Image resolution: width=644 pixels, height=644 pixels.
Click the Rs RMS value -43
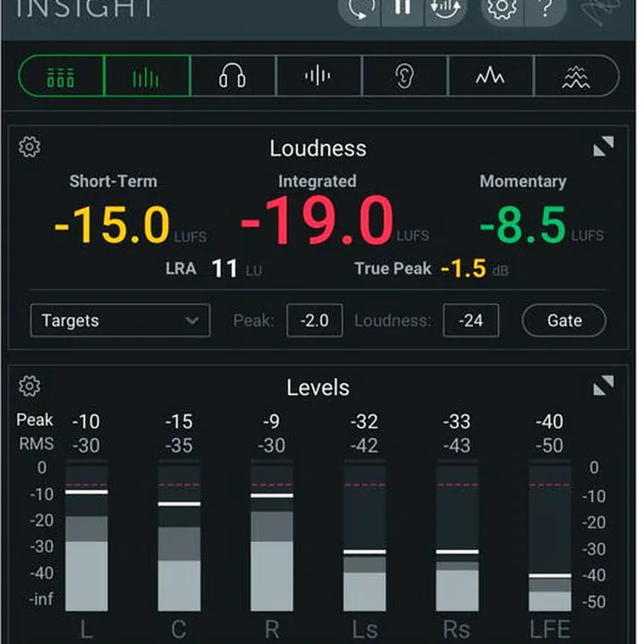tap(457, 445)
